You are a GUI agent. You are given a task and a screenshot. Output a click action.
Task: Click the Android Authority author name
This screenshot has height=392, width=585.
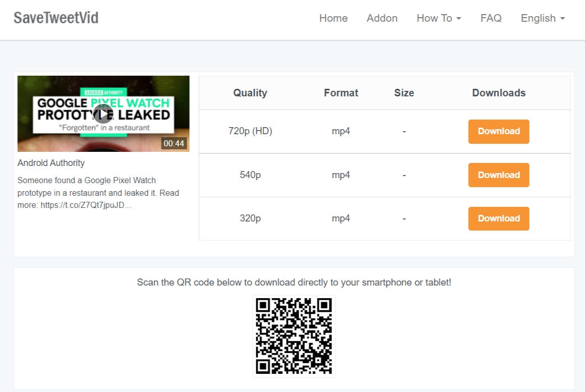[51, 163]
